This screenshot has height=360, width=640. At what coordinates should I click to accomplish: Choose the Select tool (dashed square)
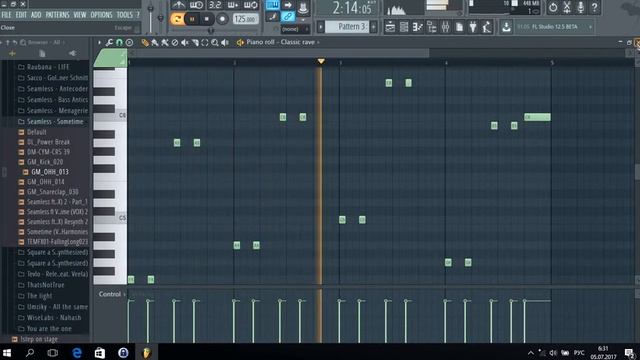[x=204, y=42]
